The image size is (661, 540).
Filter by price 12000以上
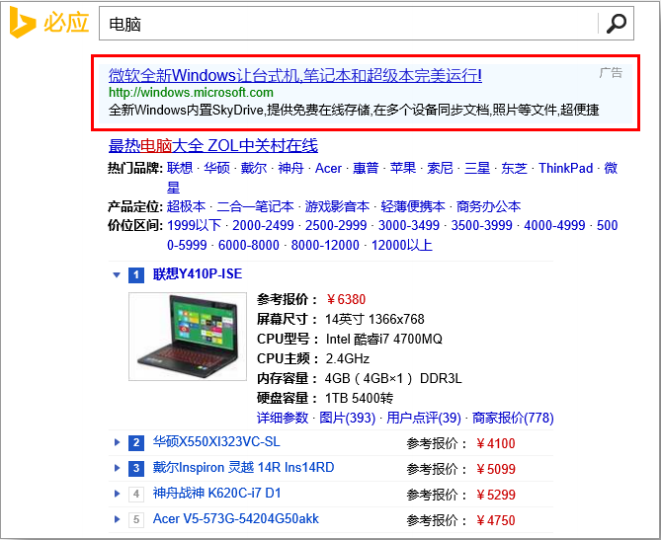[402, 245]
